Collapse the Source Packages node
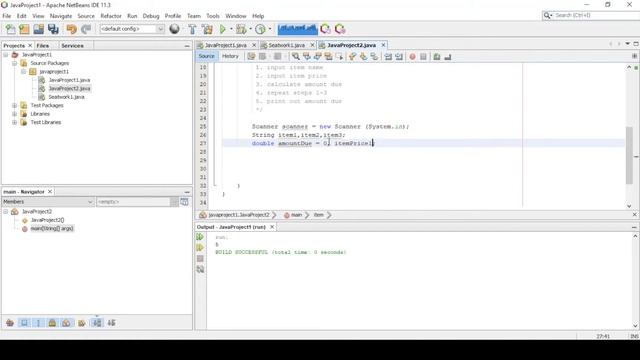Screen dimensions: 640x360 click(15, 63)
